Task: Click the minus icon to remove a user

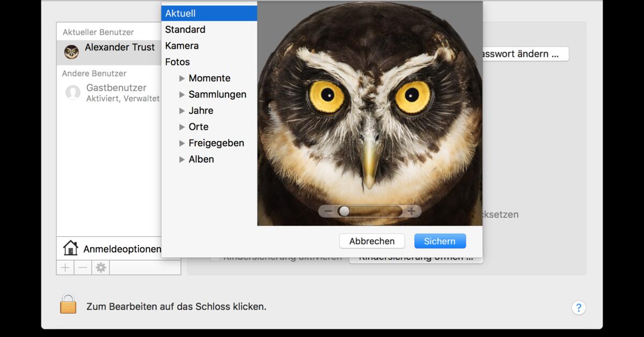Action: [x=83, y=267]
